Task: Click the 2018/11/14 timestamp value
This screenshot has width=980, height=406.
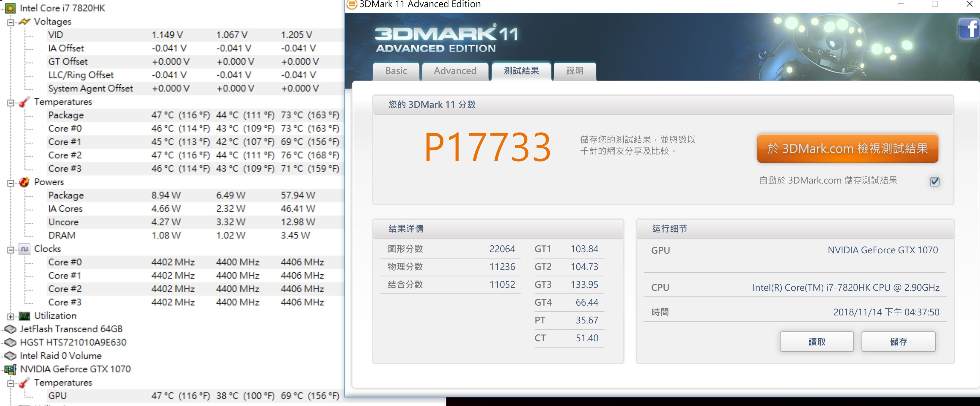Action: pos(886,312)
